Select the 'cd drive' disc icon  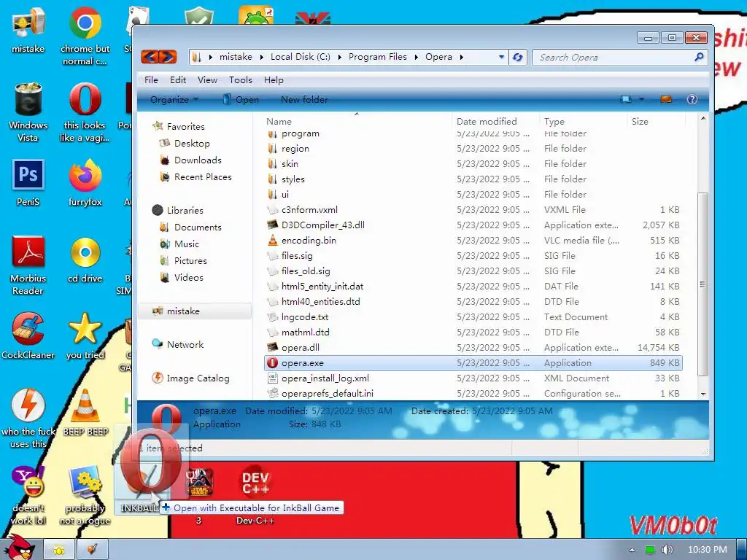point(85,260)
